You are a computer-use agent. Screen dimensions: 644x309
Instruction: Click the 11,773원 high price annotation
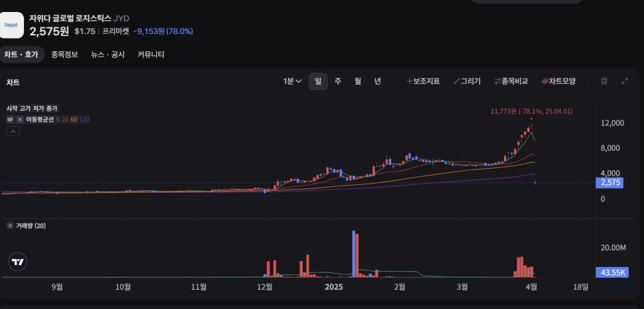tap(531, 111)
